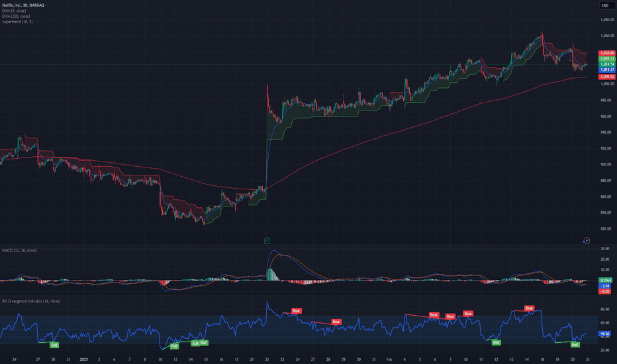617x364 pixels.
Task: Click the 2025 year marker on time axis
Action: click(83, 359)
